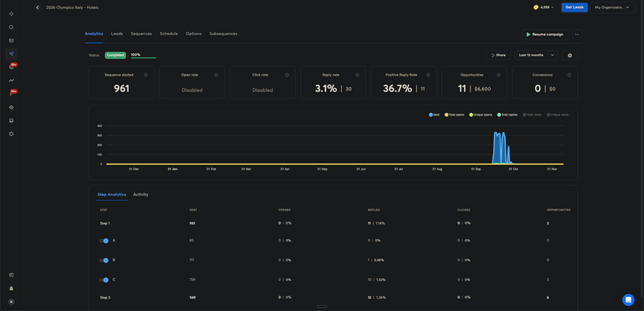The height and width of the screenshot is (311, 644).
Task: Toggle variant C switch in Step 1
Action: pyautogui.click(x=104, y=280)
